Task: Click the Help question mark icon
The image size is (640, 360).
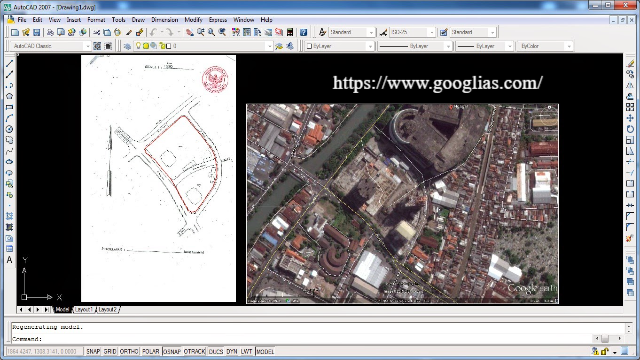Action: pos(303,32)
